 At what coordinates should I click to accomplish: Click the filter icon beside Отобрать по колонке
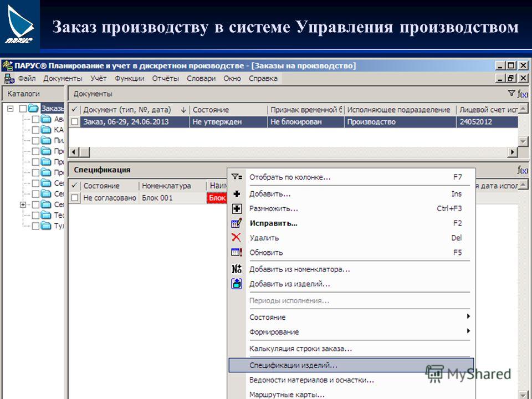click(x=237, y=177)
